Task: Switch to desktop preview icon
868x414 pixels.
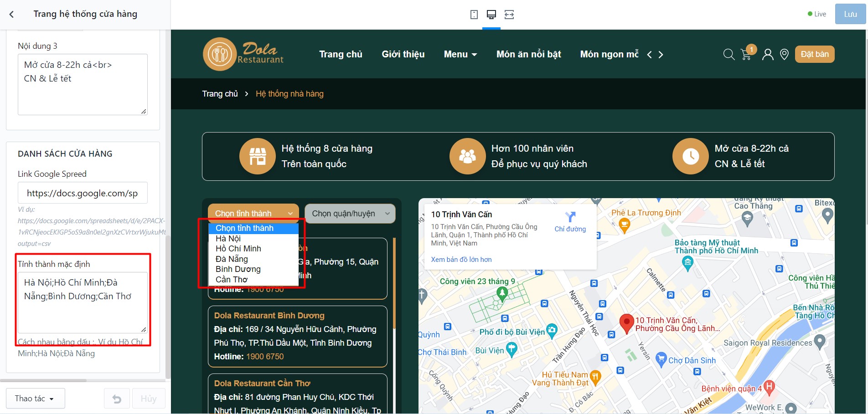Action: [491, 15]
